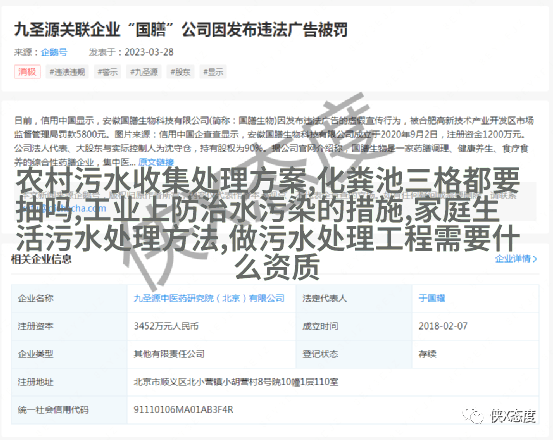Open the 原文链接 original article link
The height and width of the screenshot is (440, 553).
click(x=156, y=162)
